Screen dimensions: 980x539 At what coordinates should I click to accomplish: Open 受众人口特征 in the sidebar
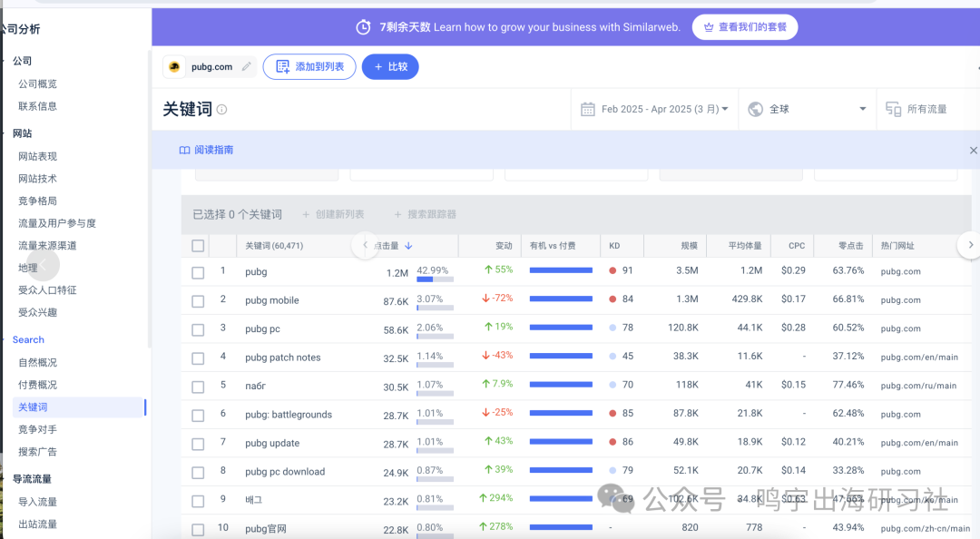[47, 290]
